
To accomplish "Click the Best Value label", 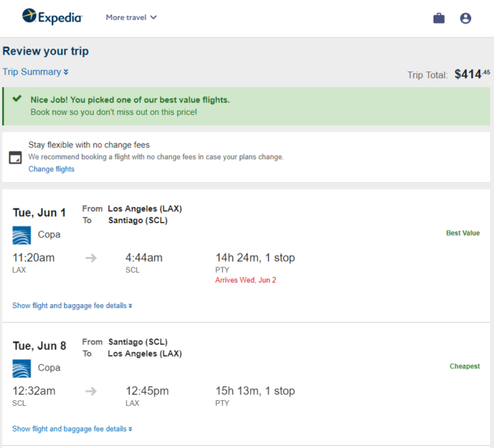I will (463, 233).
